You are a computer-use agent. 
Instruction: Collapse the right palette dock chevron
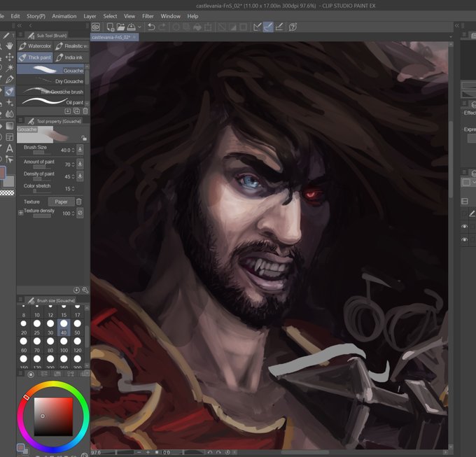pyautogui.click(x=457, y=26)
